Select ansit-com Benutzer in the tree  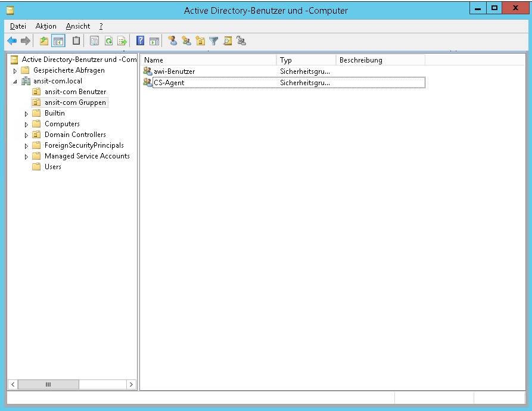coord(75,92)
